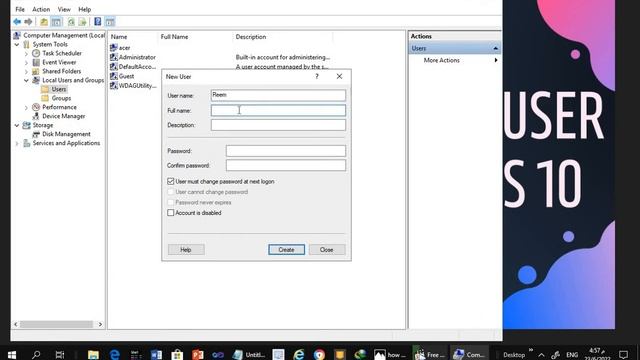This screenshot has width=640, height=360.
Task: Expand Shared Folders tree node
Action: (27, 71)
